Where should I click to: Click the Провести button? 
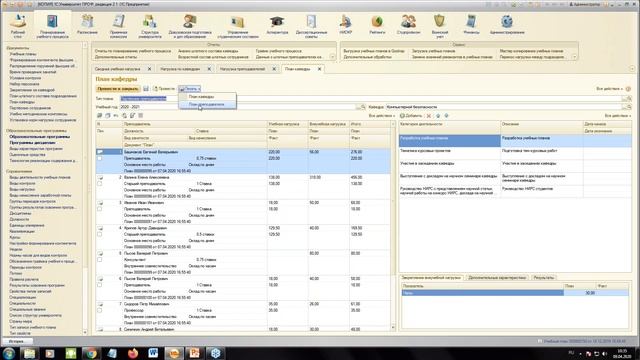(164, 89)
